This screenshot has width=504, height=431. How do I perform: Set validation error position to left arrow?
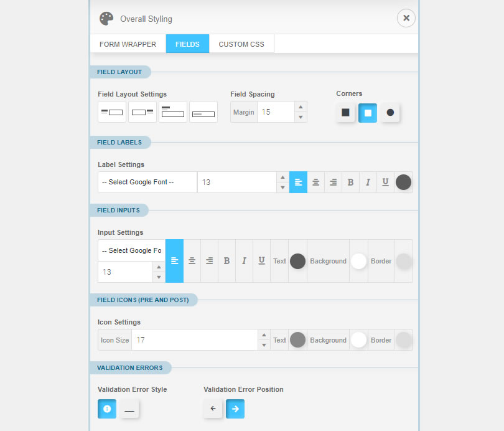[213, 409]
